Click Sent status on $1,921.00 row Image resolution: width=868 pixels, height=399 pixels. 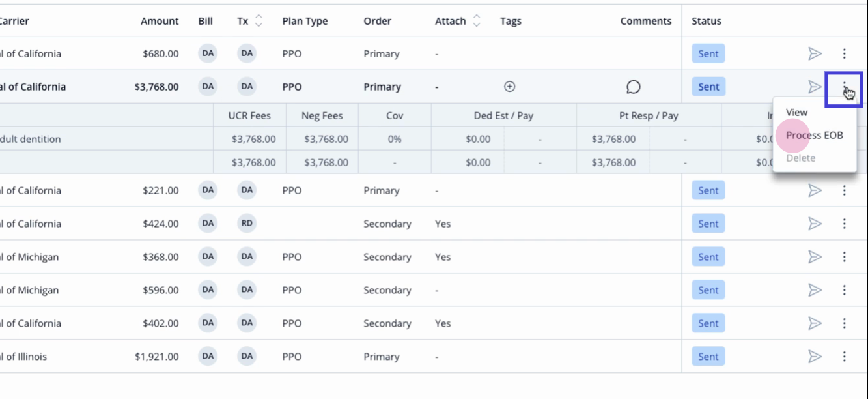tap(708, 357)
